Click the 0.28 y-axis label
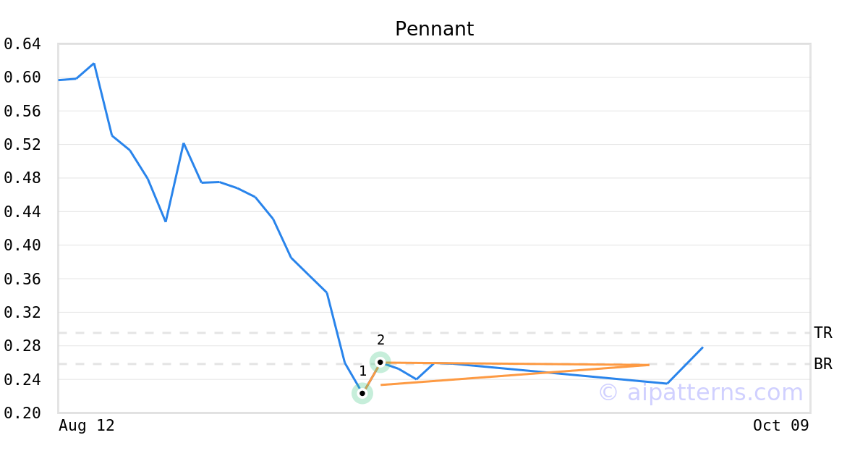Image resolution: width=868 pixels, height=456 pixels. (x=22, y=346)
